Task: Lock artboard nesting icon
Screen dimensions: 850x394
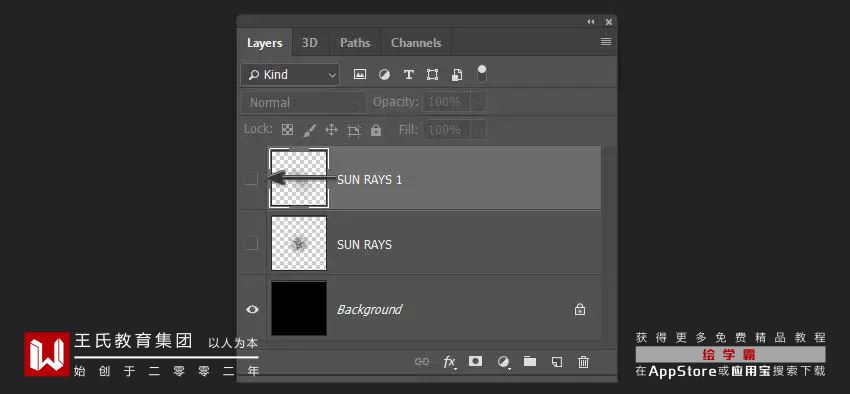Action: pos(353,130)
